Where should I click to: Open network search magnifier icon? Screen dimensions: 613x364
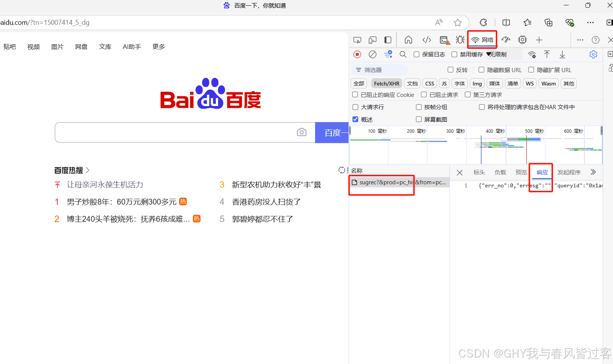(x=403, y=54)
